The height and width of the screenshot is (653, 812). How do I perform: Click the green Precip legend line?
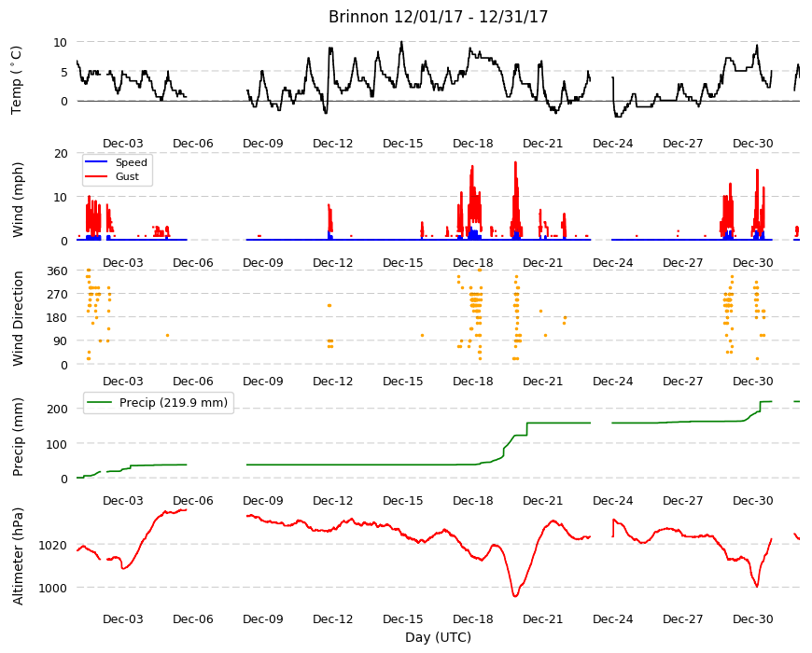[100, 402]
